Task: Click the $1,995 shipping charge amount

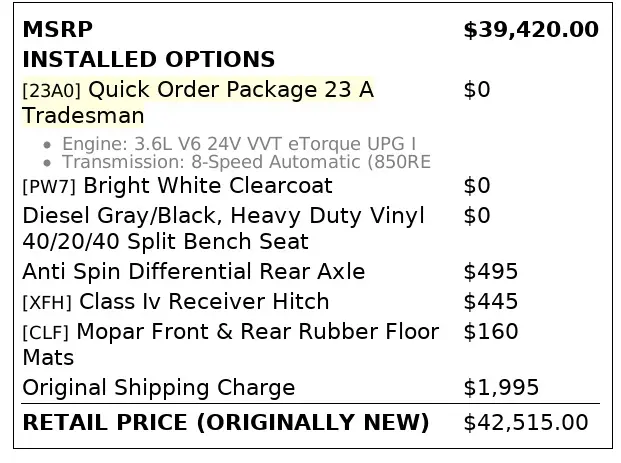Action: point(501,388)
